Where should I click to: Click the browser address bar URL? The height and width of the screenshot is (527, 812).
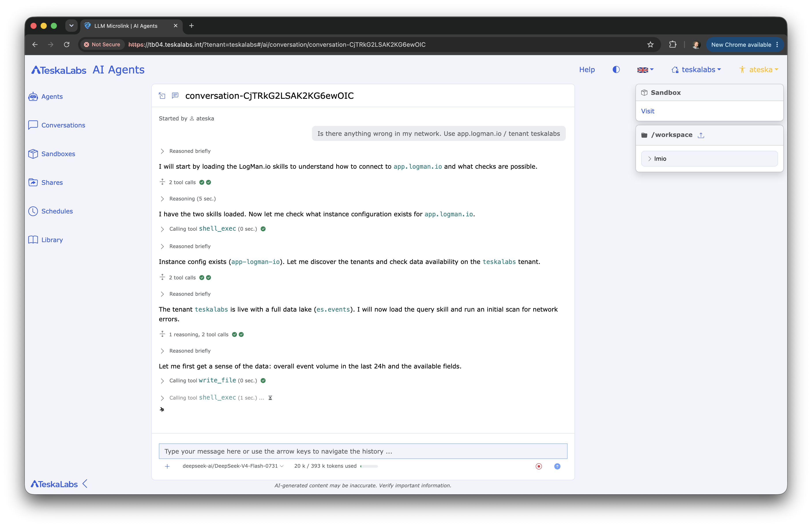coord(277,45)
